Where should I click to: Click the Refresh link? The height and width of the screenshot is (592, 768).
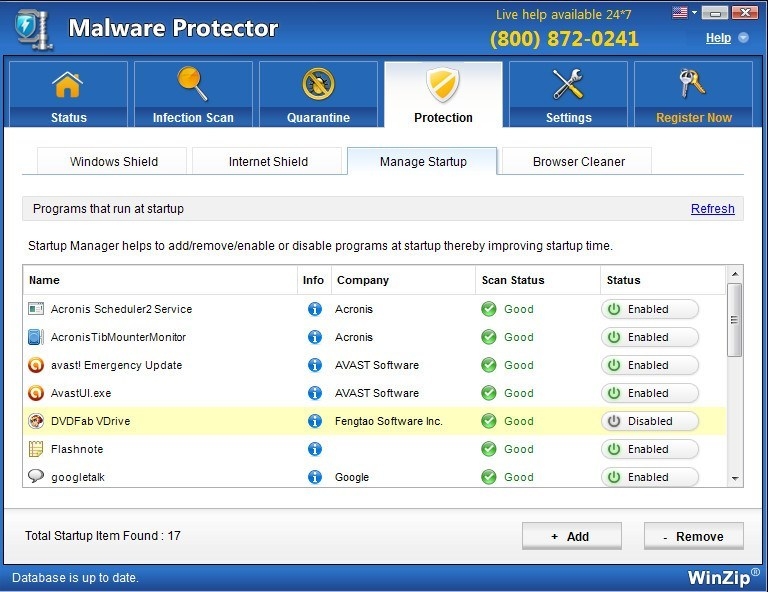(712, 209)
